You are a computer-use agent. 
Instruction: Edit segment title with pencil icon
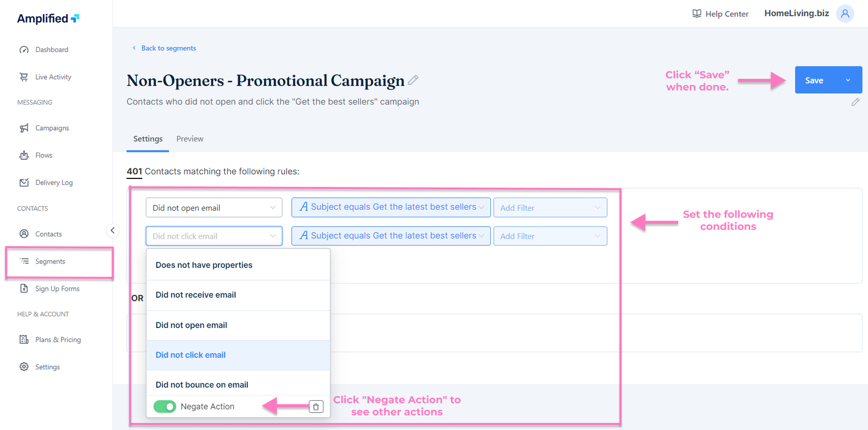click(x=413, y=80)
